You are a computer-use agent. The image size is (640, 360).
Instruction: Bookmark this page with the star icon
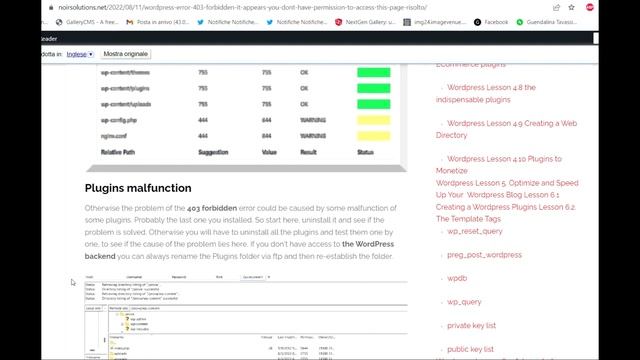[x=571, y=7]
